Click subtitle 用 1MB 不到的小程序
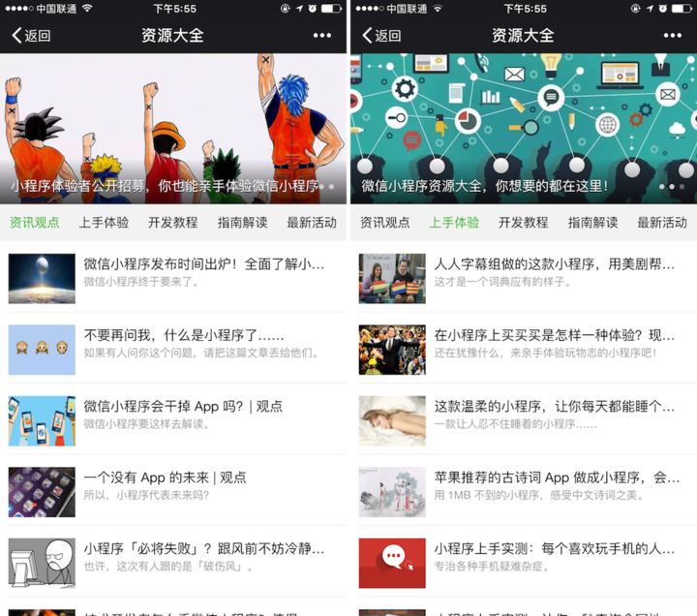Viewport: 697px width, 616px height. (x=539, y=496)
